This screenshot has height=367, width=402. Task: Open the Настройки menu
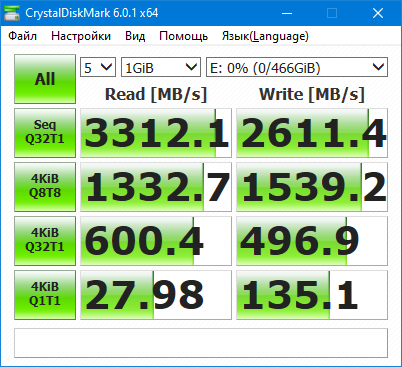[x=81, y=36]
